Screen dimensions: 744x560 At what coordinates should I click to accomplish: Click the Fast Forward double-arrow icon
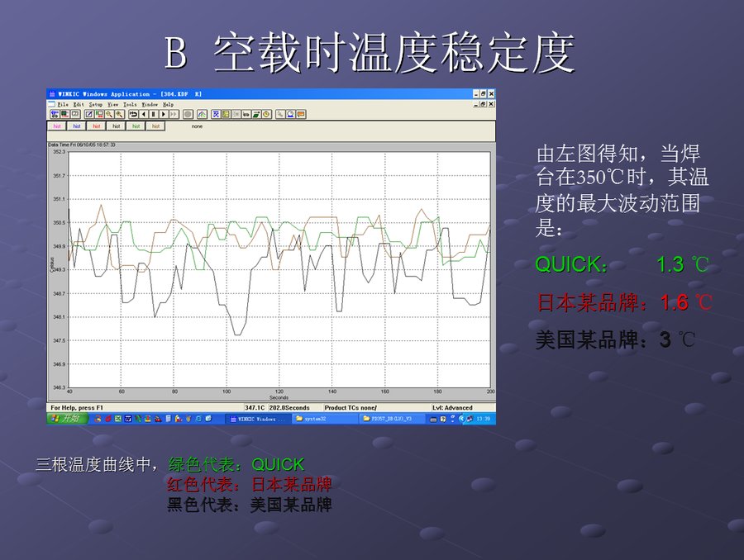pos(173,113)
